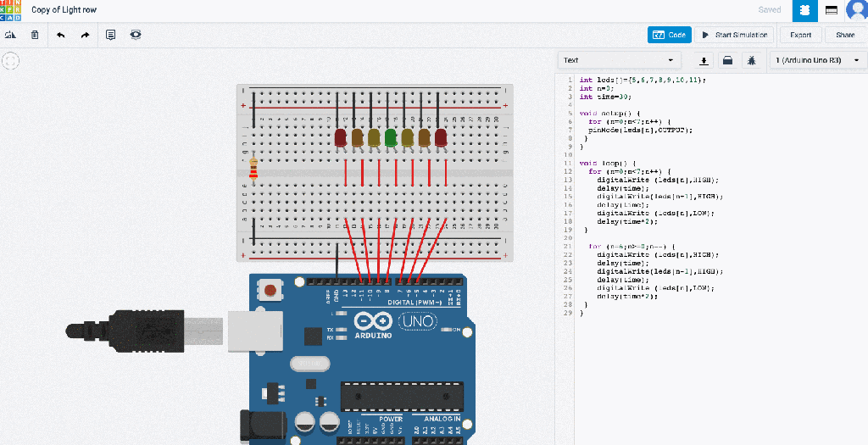
Task: Click the delete trash can icon
Action: [x=35, y=35]
